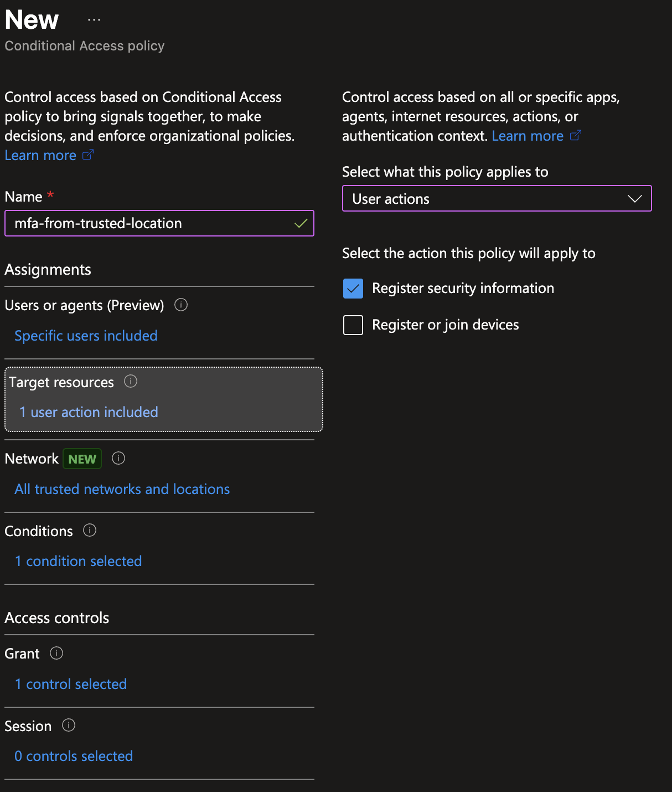672x792 pixels.
Task: Open All trusted networks and locations
Action: [122, 489]
